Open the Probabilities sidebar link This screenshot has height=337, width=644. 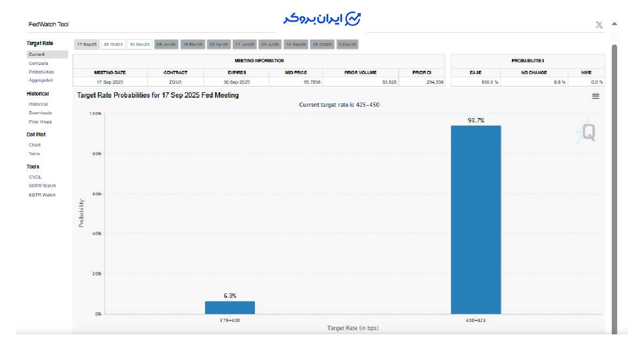[41, 72]
